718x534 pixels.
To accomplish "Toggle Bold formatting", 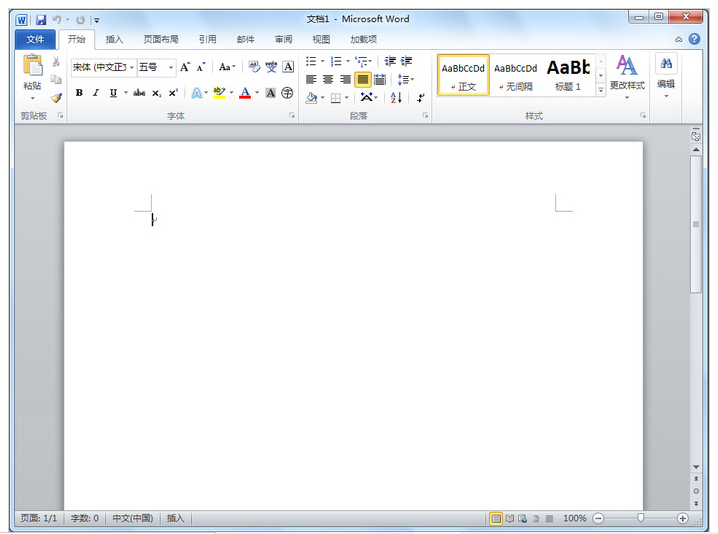I will coord(79,93).
